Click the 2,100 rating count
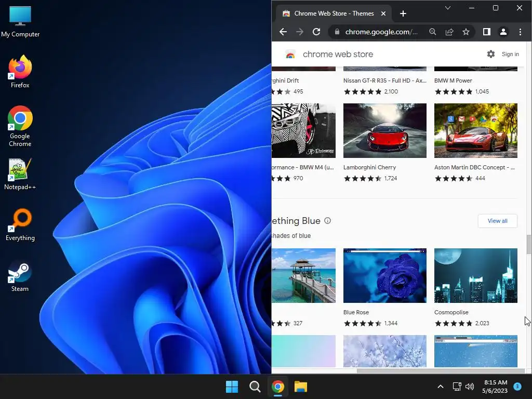532x399 pixels. pos(391,91)
